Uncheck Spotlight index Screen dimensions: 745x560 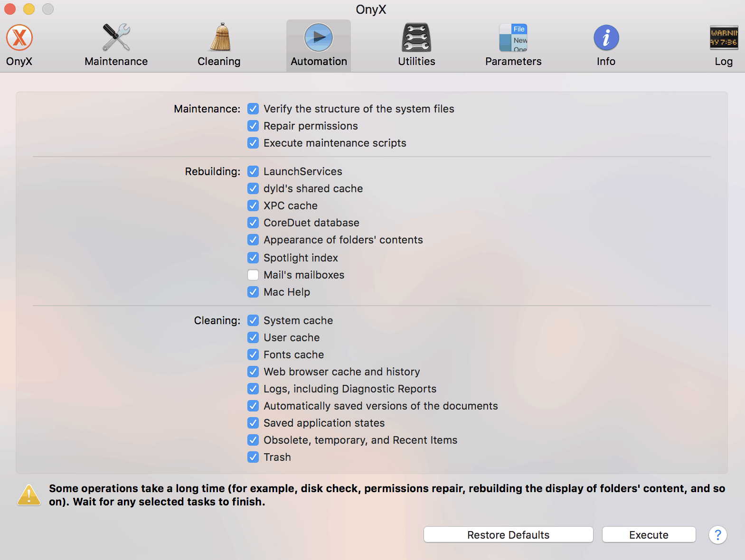pos(254,258)
